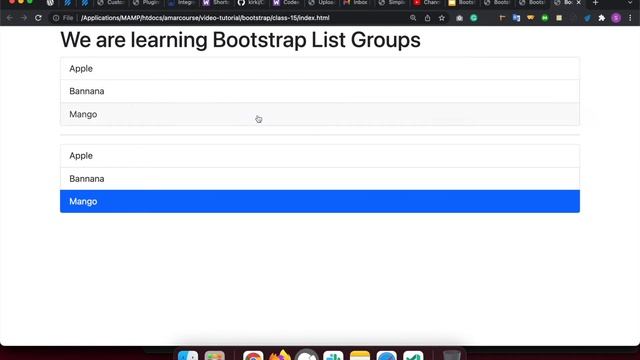Switch to the Simpl tab
This screenshot has width=640, height=360.
pos(391,2)
